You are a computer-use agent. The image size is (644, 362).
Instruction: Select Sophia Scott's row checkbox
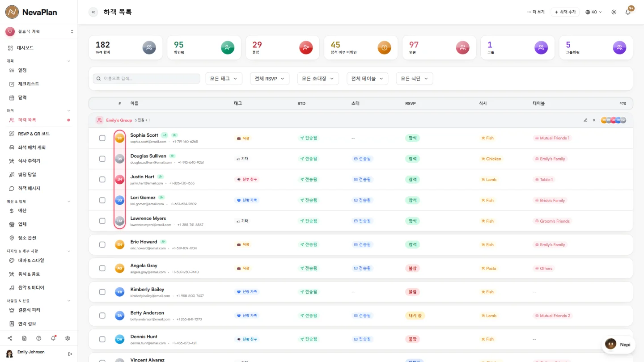(102, 138)
